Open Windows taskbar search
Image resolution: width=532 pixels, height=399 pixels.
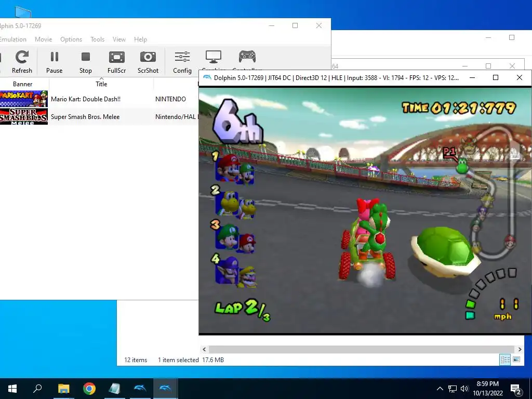[37, 389]
